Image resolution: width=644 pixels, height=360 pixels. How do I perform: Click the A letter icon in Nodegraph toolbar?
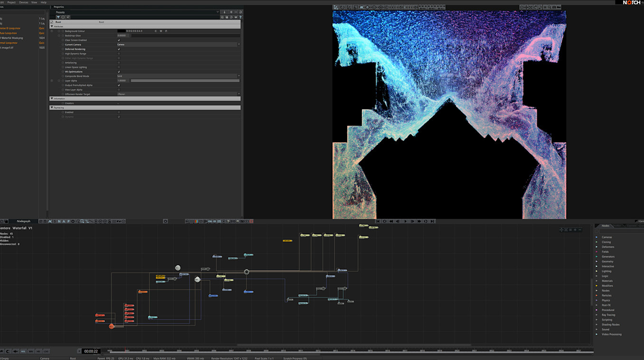(x=64, y=221)
